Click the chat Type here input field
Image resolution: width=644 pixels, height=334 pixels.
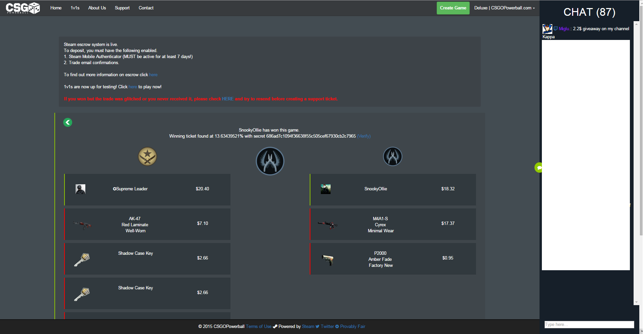point(589,325)
